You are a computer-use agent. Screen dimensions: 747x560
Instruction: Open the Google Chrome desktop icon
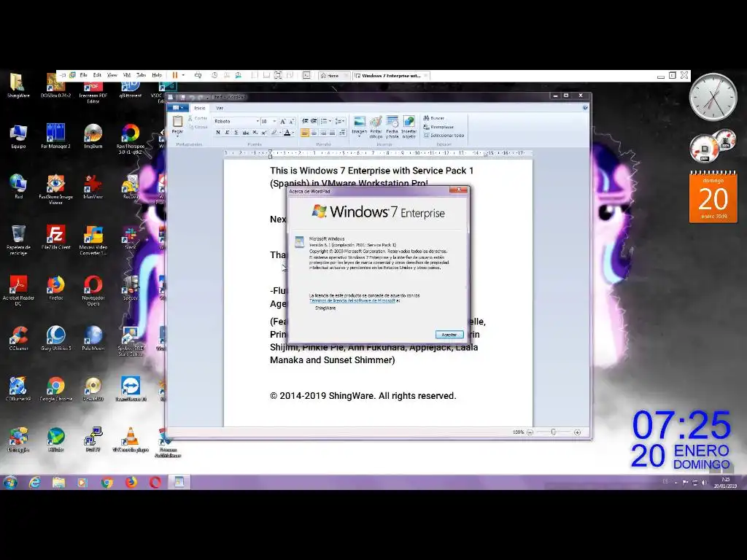[x=55, y=389]
